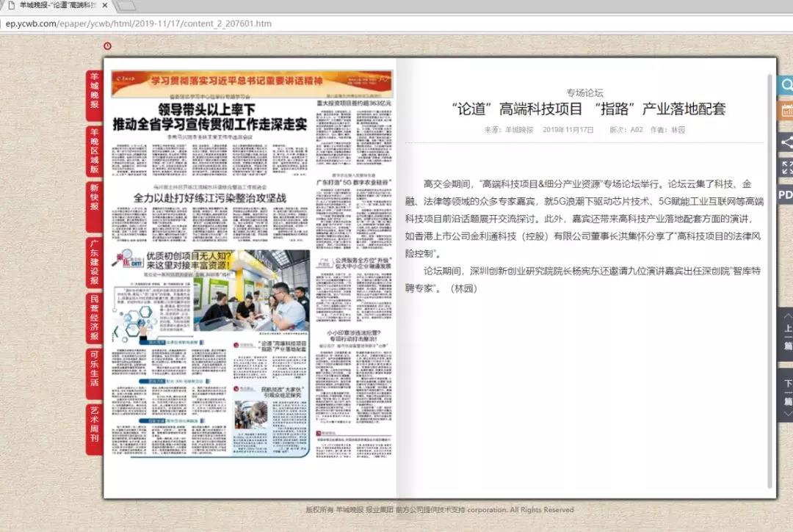Open newspaper item "论道"高端科技项目 "指路"产业落地配套
Screen dimensions: 793x532
coord(283,346)
